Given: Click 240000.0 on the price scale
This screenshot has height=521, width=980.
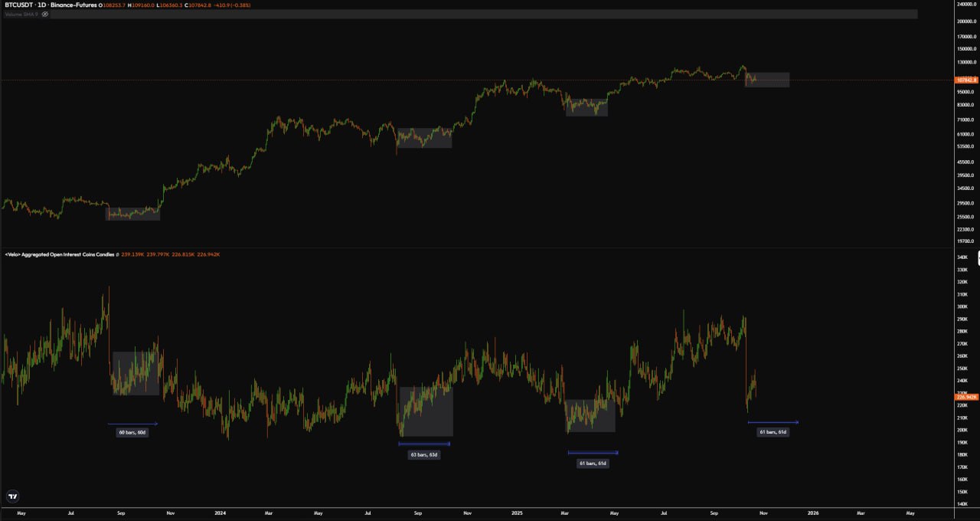Looking at the screenshot, I should click(965, 4).
